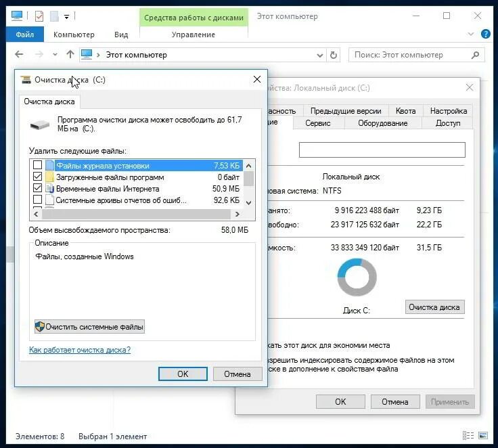Go up one level with the up arrow

coord(70,54)
